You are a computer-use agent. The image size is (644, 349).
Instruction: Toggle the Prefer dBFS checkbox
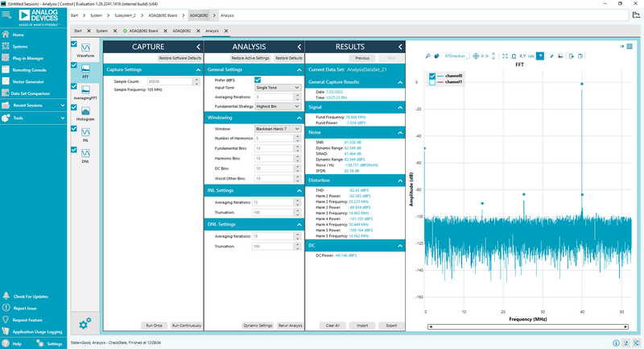tap(257, 81)
